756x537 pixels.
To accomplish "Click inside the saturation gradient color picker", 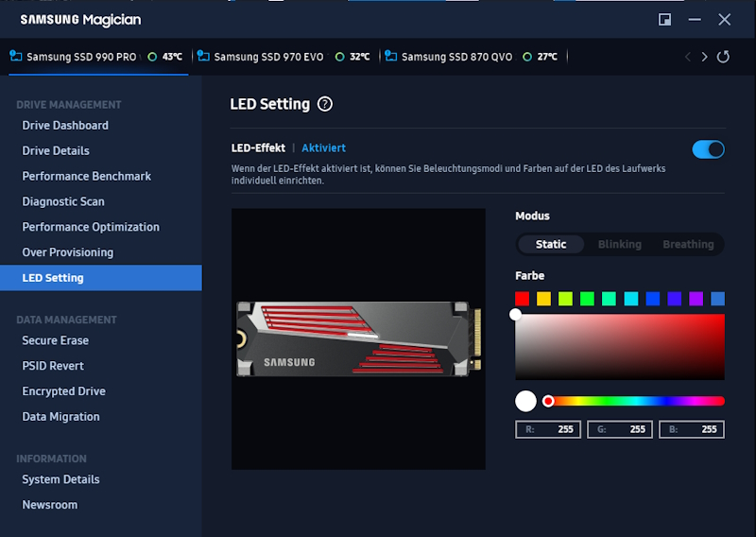I will pyautogui.click(x=620, y=347).
